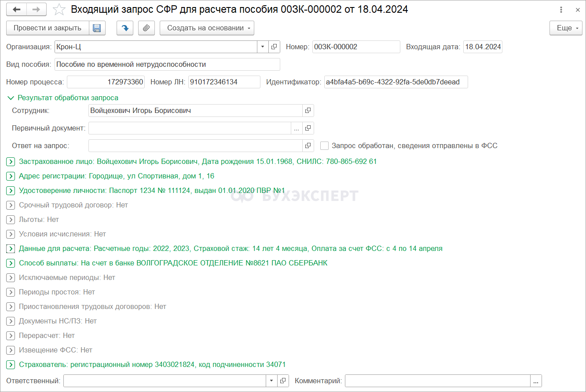Image resolution: width=586 pixels, height=392 pixels.
Task: Expand the Способ выплаты section
Action: pyautogui.click(x=11, y=263)
